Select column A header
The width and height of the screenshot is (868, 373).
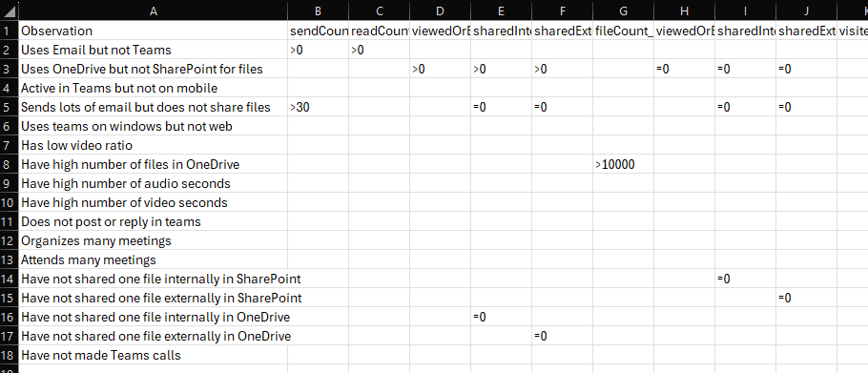[x=154, y=10]
